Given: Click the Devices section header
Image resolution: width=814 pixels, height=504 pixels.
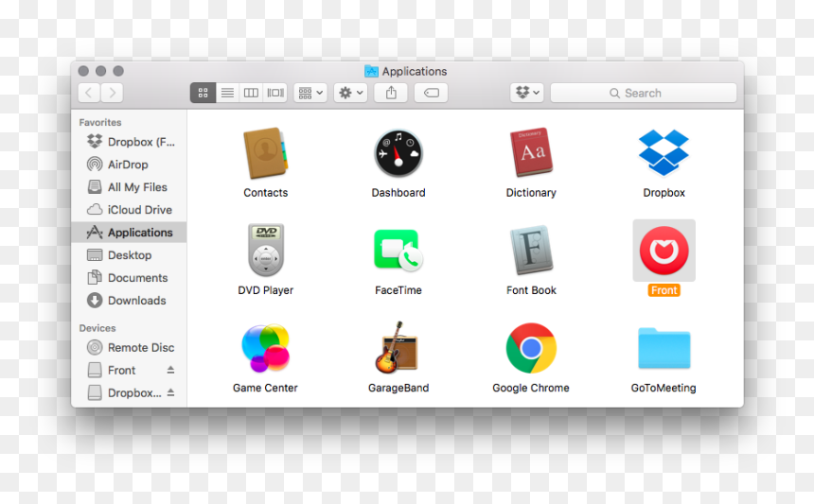Looking at the screenshot, I should coord(97,328).
